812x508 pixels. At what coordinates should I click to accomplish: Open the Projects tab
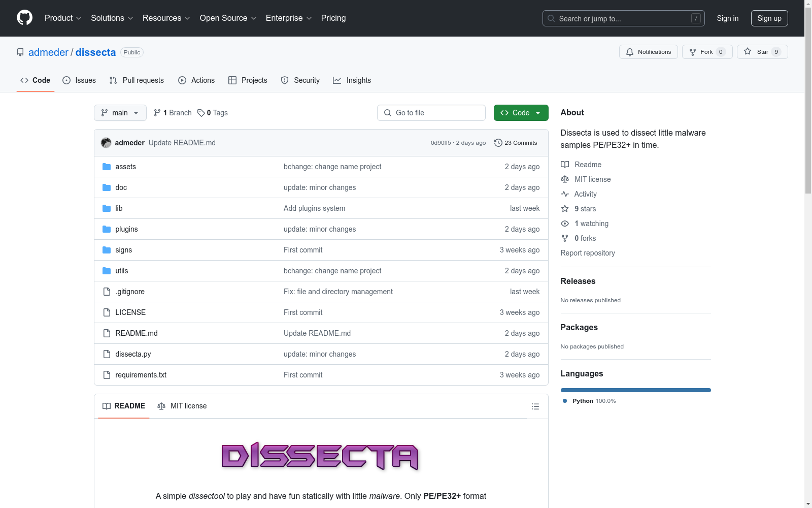click(x=248, y=80)
